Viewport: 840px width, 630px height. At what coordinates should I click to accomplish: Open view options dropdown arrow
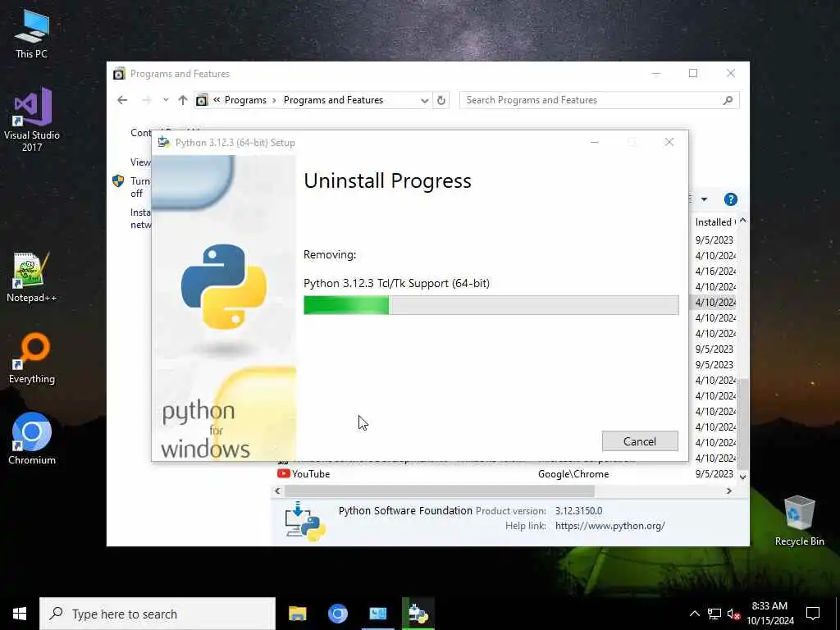click(x=704, y=199)
